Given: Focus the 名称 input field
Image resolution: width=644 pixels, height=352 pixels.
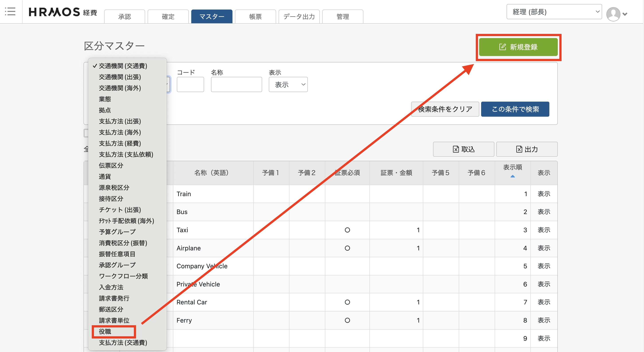Looking at the screenshot, I should click(x=236, y=84).
